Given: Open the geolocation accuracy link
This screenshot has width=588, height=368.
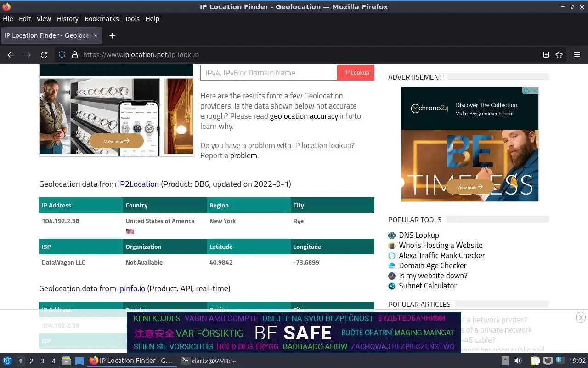Looking at the screenshot, I should pos(304,116).
